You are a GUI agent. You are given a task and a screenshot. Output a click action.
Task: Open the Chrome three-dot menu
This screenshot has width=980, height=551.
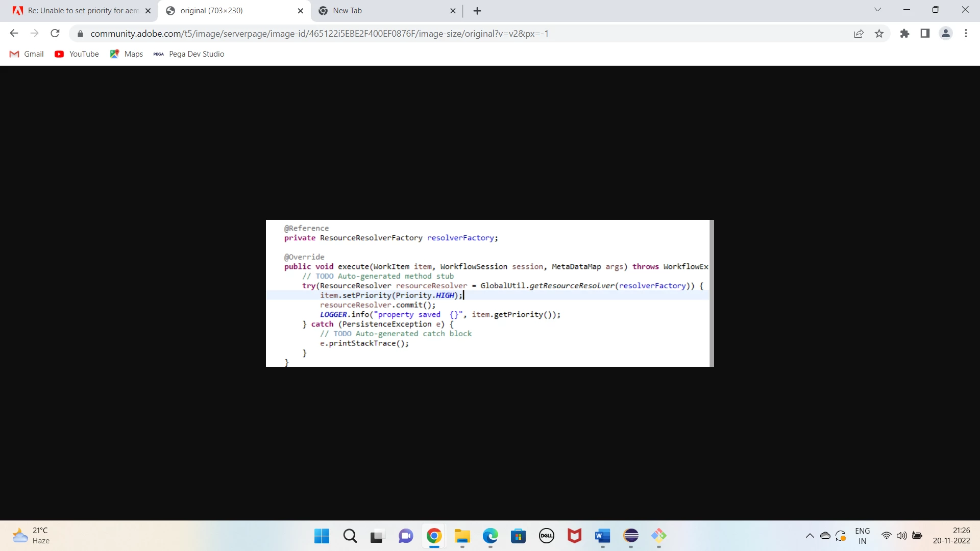click(x=966, y=34)
